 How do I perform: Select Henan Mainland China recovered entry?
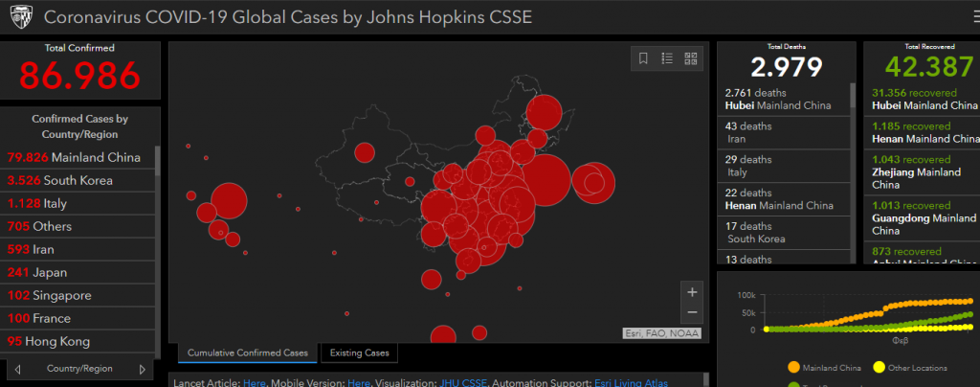pyautogui.click(x=921, y=133)
